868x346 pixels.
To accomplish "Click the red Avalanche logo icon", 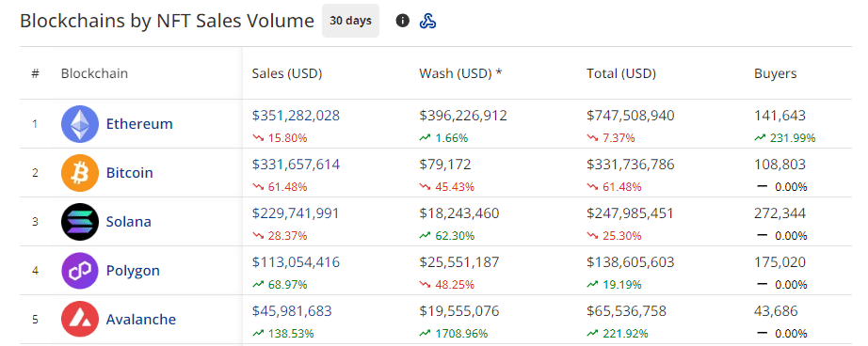I will tap(80, 320).
